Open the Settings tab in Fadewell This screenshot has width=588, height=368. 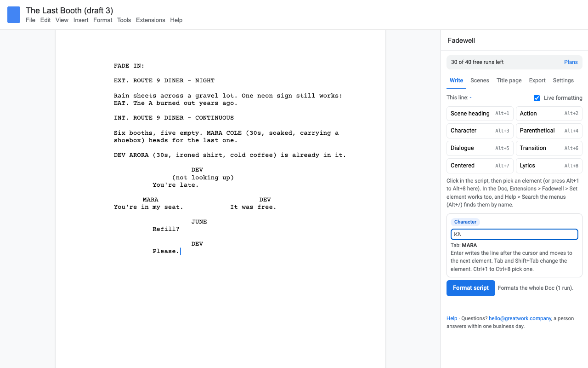point(563,80)
